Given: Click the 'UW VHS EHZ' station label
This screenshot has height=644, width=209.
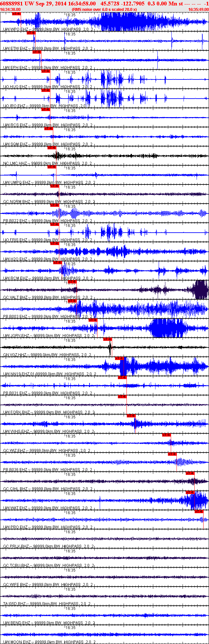Looking at the screenshot, I should [16, 431].
